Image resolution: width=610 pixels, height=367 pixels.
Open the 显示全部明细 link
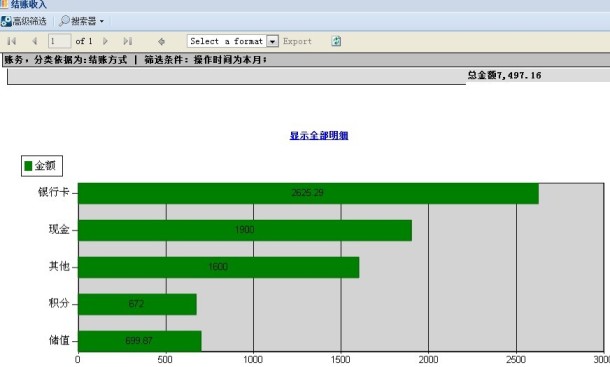coord(319,135)
